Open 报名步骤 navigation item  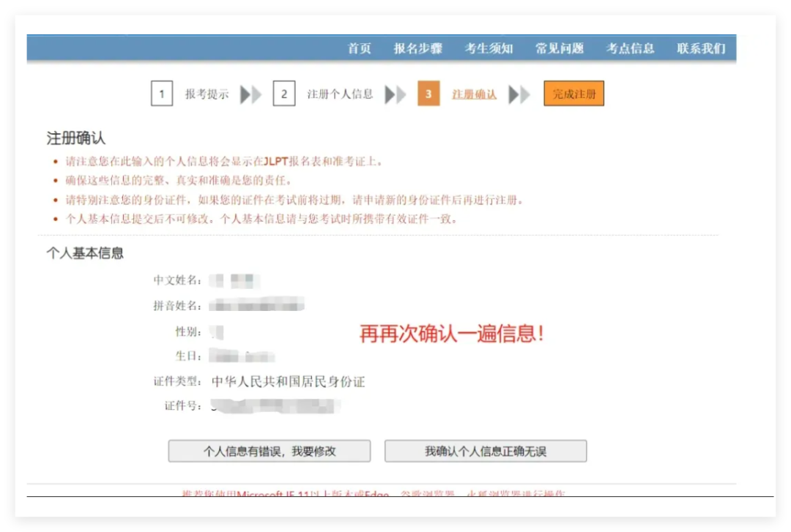[417, 49]
